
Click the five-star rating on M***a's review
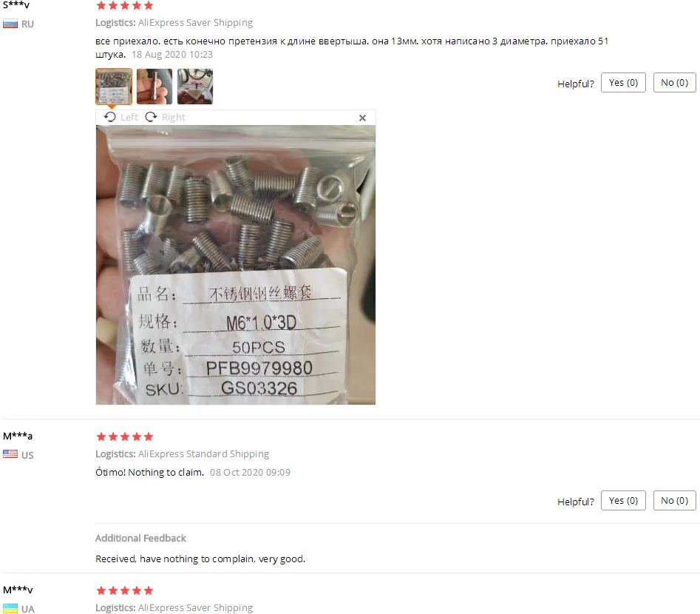pos(125,436)
